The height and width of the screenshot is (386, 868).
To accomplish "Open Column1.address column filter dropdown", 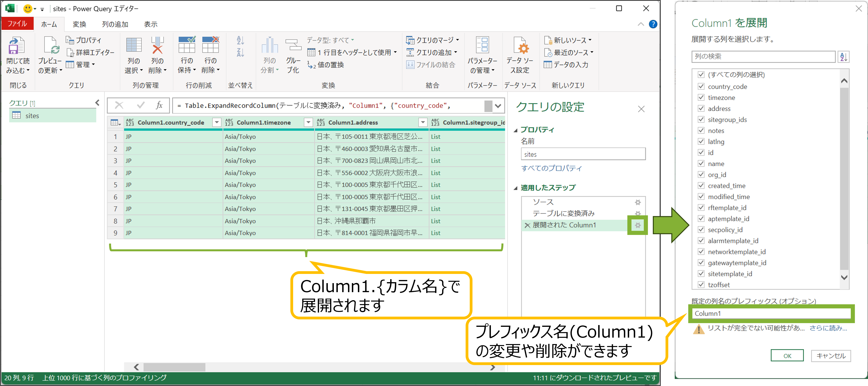I will click(423, 122).
